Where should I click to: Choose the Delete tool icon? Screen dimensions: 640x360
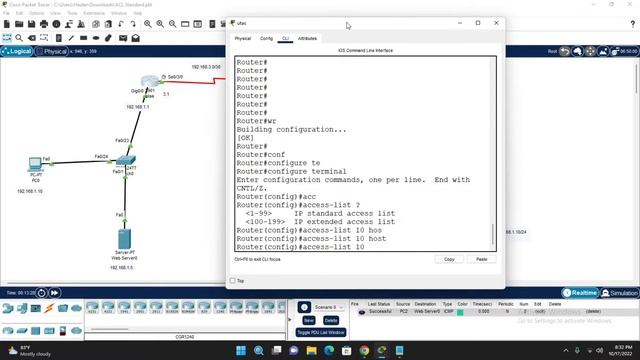31,38
